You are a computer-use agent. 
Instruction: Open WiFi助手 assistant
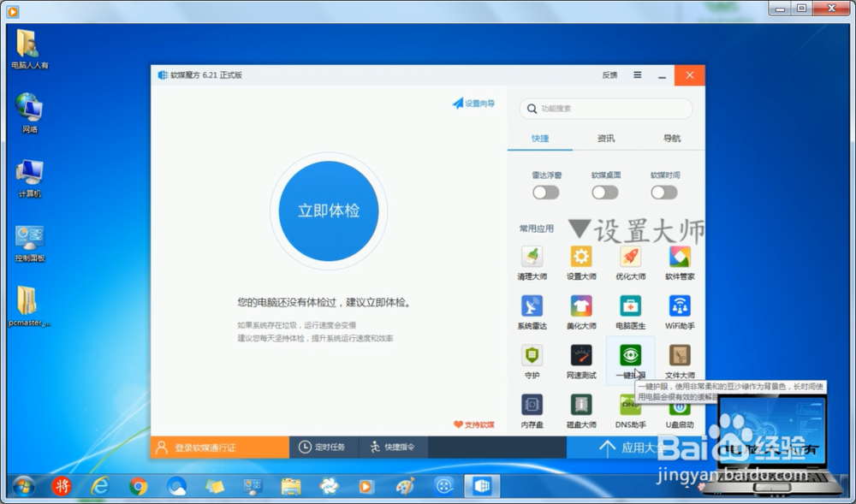(680, 312)
